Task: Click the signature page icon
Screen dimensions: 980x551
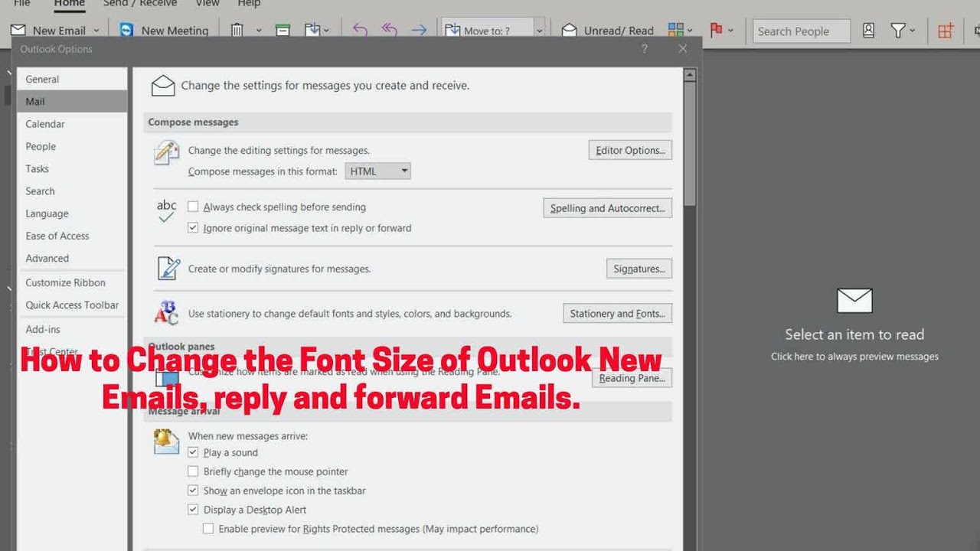Action: tap(168, 269)
